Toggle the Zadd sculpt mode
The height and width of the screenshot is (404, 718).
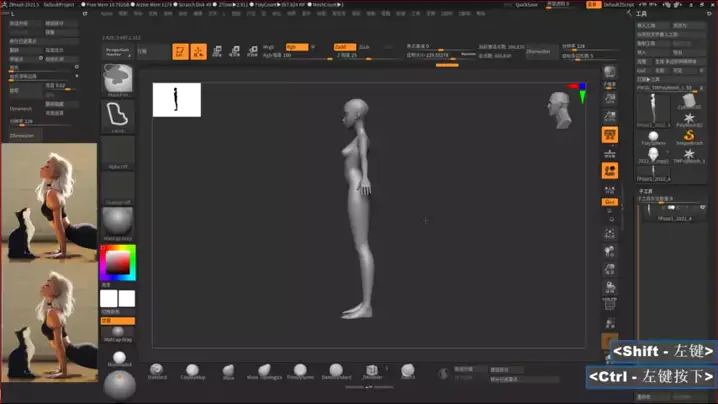[341, 46]
